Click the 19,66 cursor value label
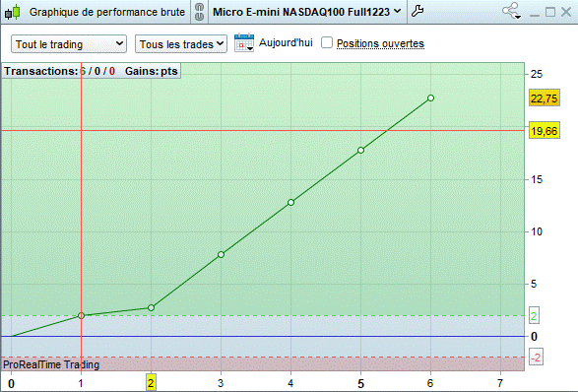Screen dimensions: 578x392 545,131
